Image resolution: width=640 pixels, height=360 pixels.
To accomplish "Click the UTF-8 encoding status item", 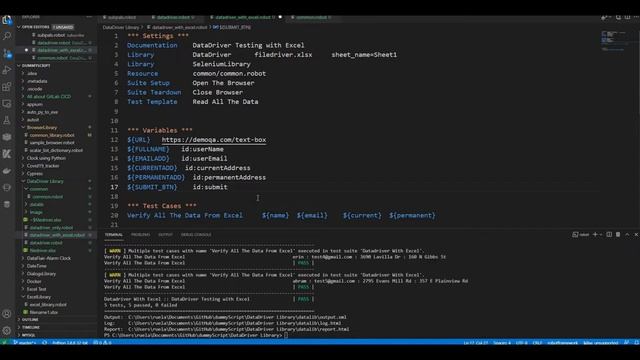I will click(522, 343).
